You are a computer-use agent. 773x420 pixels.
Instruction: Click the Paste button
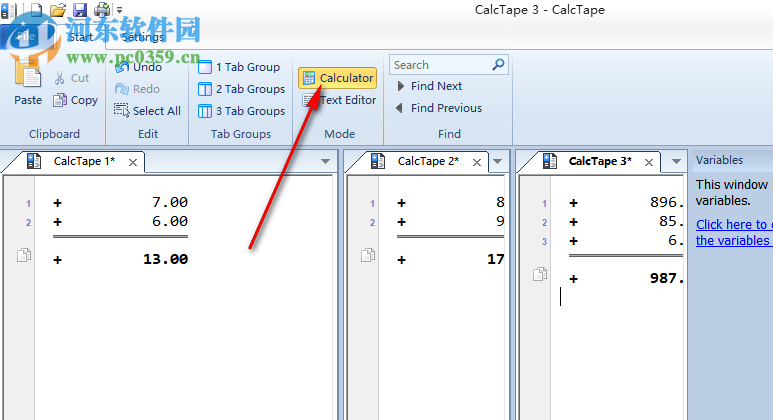(x=28, y=84)
